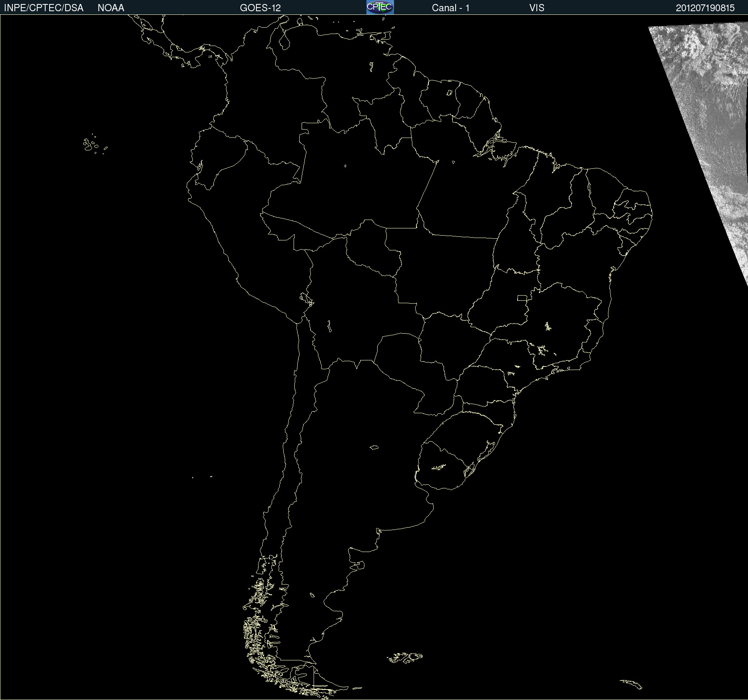Click the NOAA label in header
This screenshot has height=700, width=748.
tap(111, 8)
